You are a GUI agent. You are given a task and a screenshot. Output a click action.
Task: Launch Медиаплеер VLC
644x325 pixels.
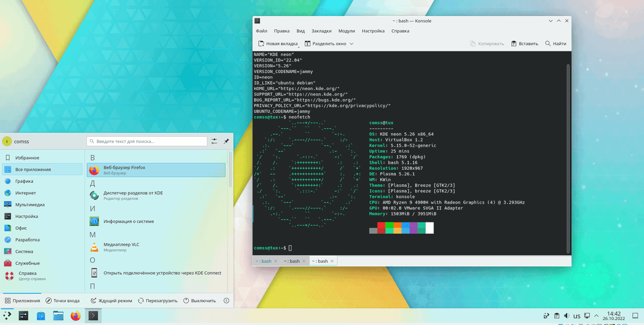(156, 247)
